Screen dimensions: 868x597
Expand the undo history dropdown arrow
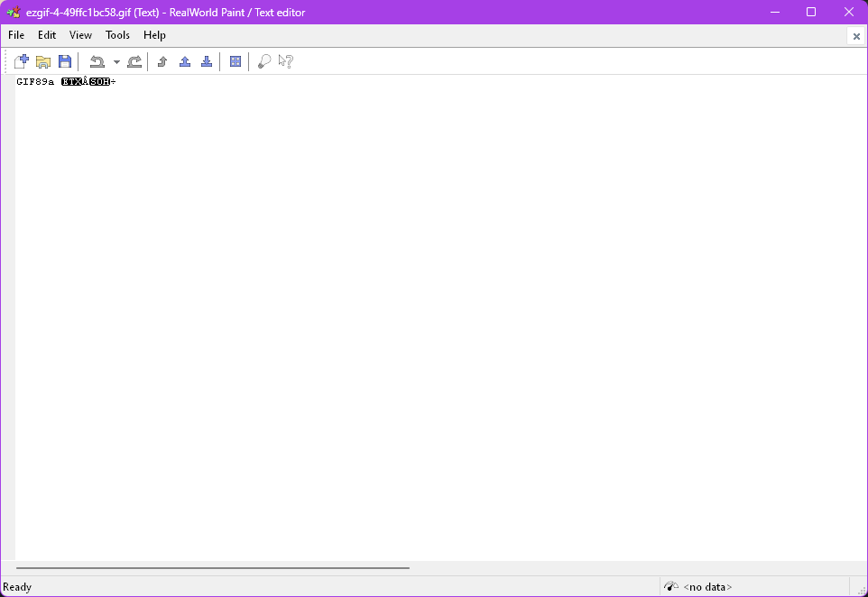coord(116,62)
